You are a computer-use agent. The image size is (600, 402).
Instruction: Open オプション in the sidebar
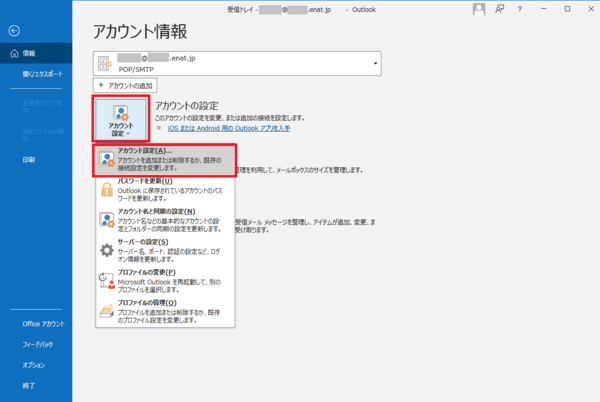point(34,365)
